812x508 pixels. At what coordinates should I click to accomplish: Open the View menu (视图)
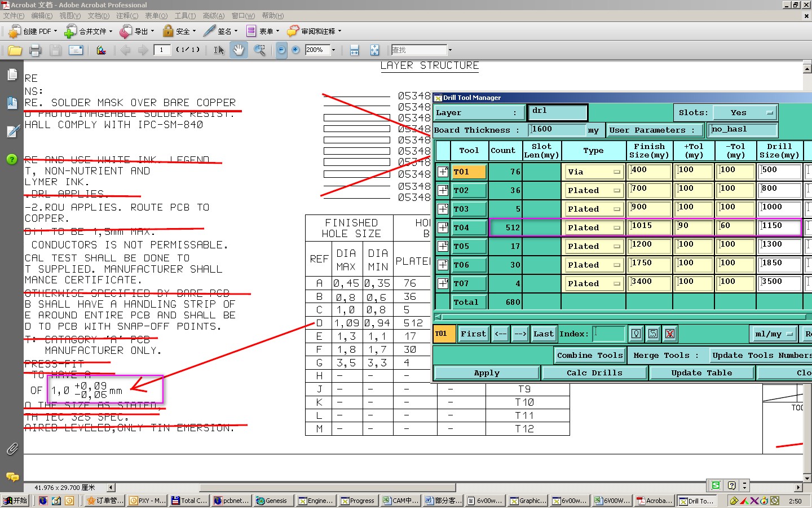[70, 16]
